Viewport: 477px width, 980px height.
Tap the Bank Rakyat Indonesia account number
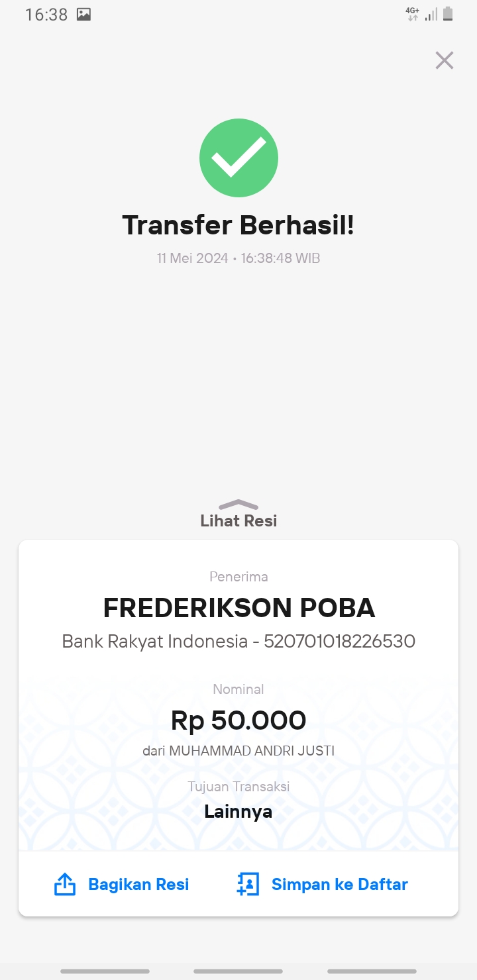[x=339, y=641]
